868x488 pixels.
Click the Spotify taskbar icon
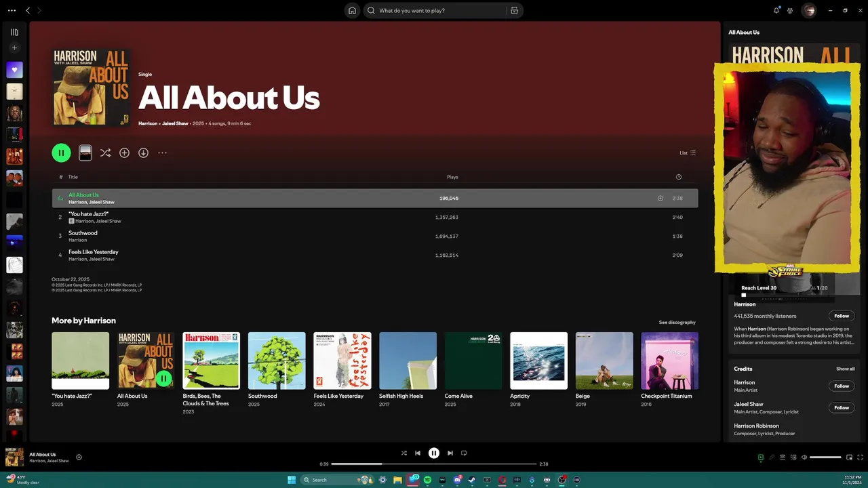point(427,480)
